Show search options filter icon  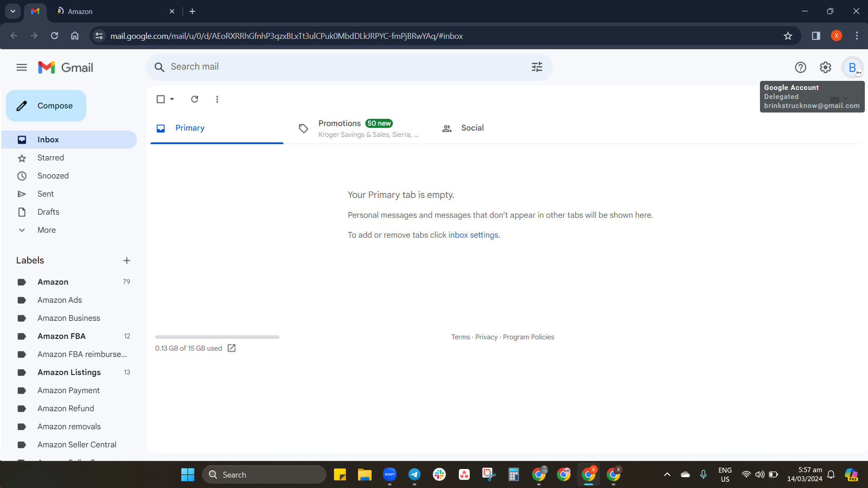pos(537,67)
